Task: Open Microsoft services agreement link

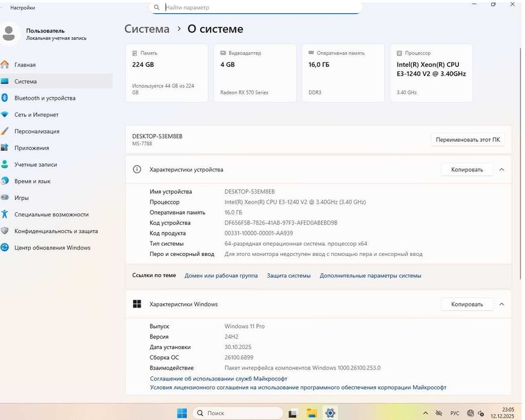Action: (x=218, y=379)
